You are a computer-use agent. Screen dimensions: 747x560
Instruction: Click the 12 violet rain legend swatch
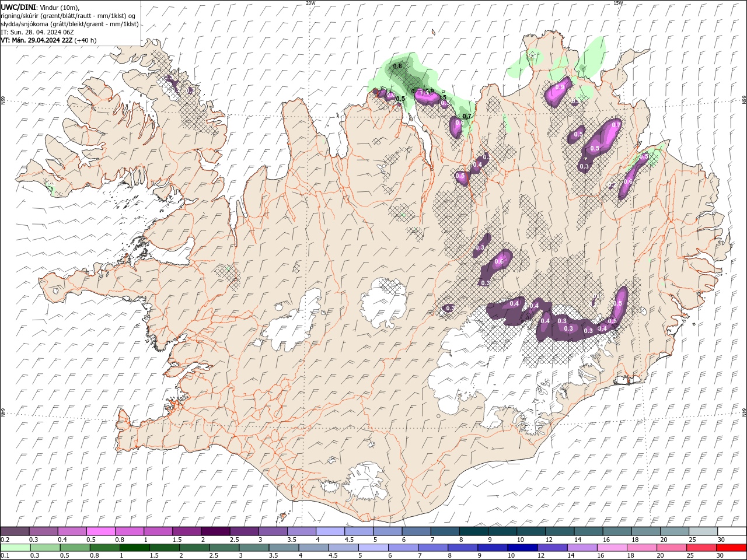pos(552,547)
